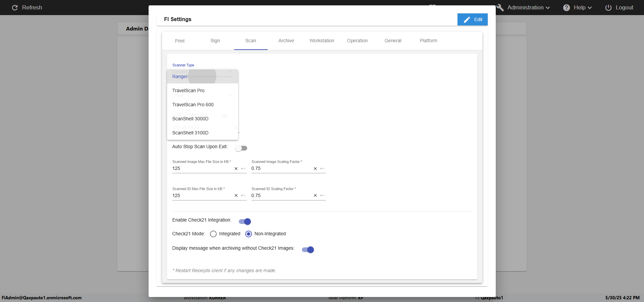Toggle Auto Stop Scan Upon Exit switch
The width and height of the screenshot is (644, 302).
point(241,148)
